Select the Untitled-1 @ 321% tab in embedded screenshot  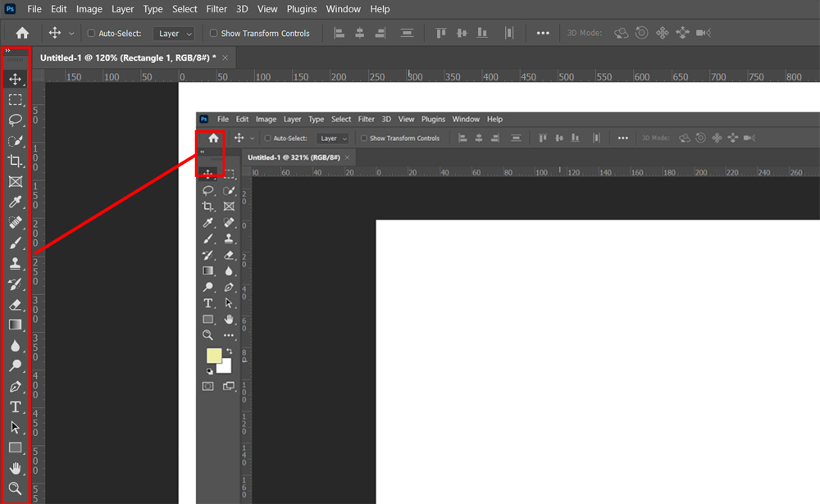pyautogui.click(x=294, y=157)
